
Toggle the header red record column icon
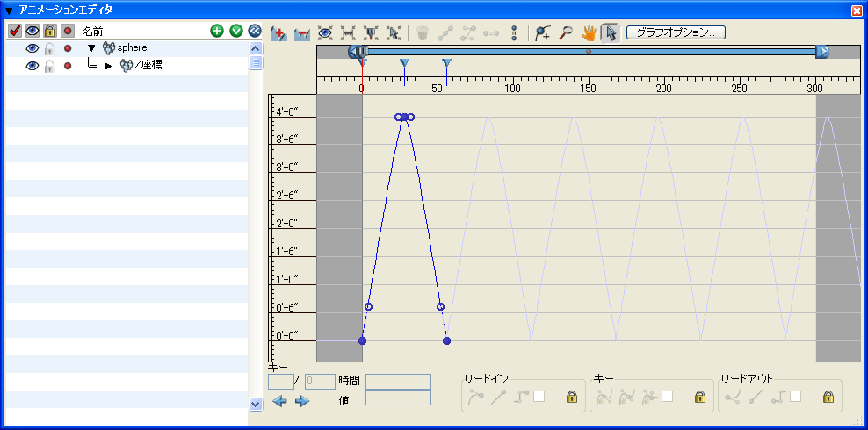[68, 32]
